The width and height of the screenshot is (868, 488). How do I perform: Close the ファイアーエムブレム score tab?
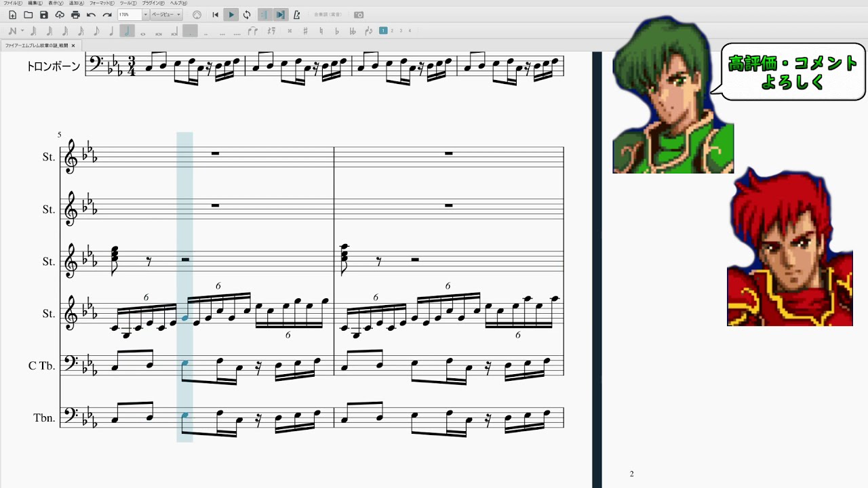coord(73,45)
